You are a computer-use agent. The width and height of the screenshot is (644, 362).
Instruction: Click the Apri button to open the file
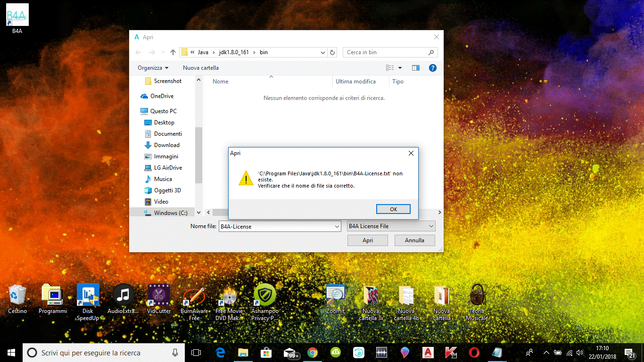point(368,240)
